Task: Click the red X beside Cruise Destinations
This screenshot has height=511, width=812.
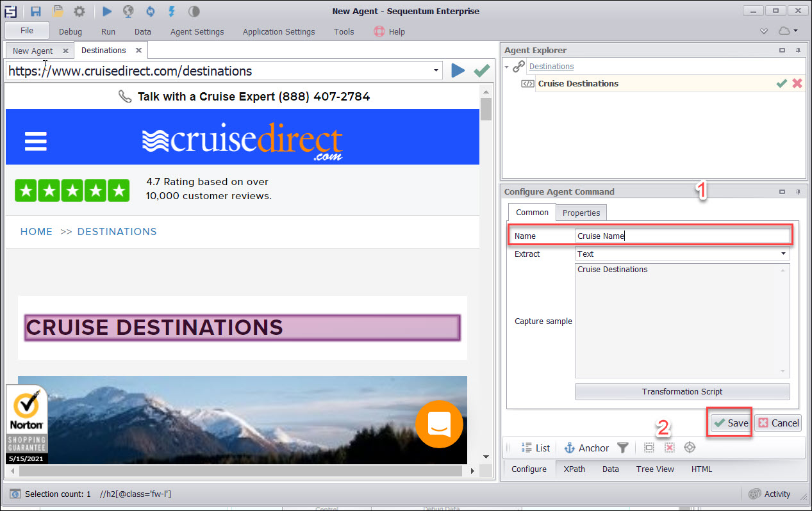Action: click(x=797, y=83)
